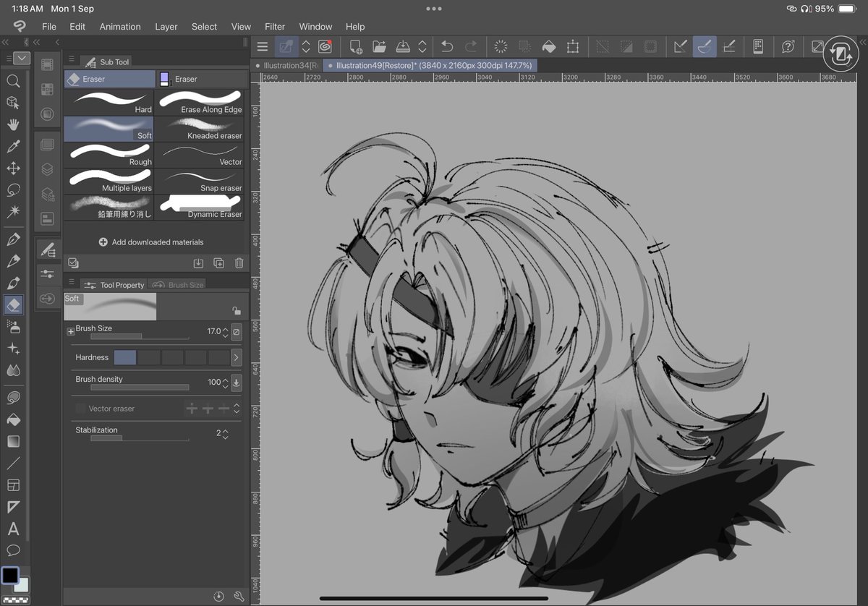This screenshot has height=606, width=868.
Task: Open Brush Size dynamics button
Action: (x=237, y=332)
